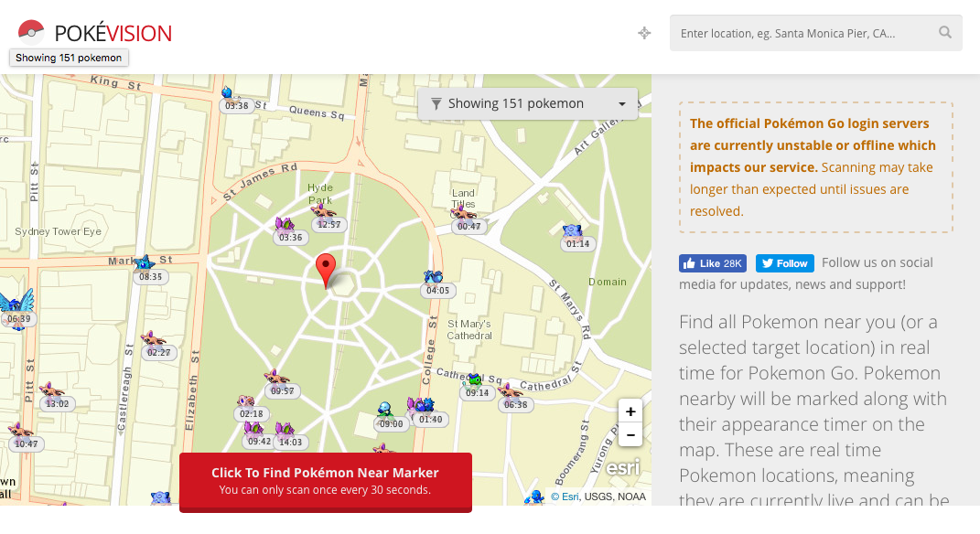Select the Pokémon with timer 02:18

[x=245, y=401]
